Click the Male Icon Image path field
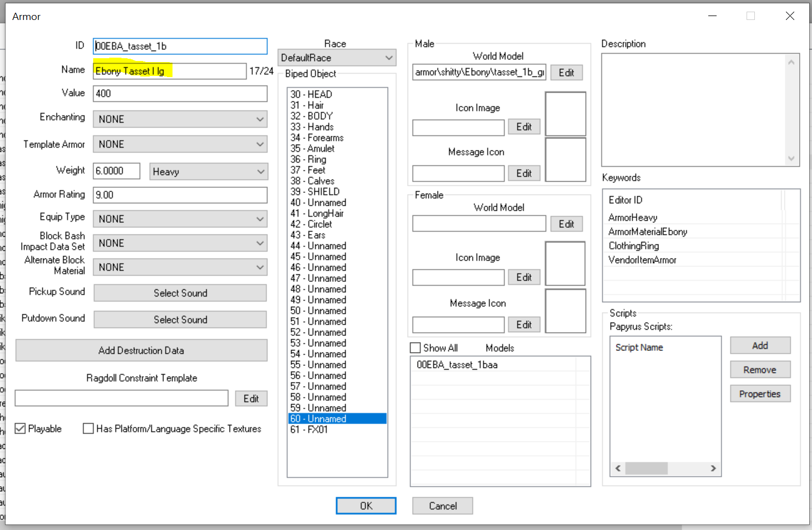Image resolution: width=812 pixels, height=530 pixels. [x=459, y=128]
